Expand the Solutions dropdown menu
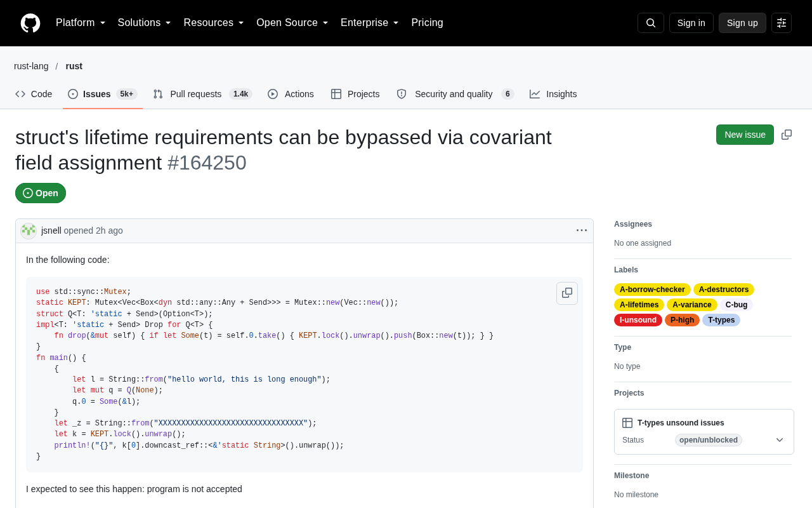The height and width of the screenshot is (508, 812). coord(145,23)
